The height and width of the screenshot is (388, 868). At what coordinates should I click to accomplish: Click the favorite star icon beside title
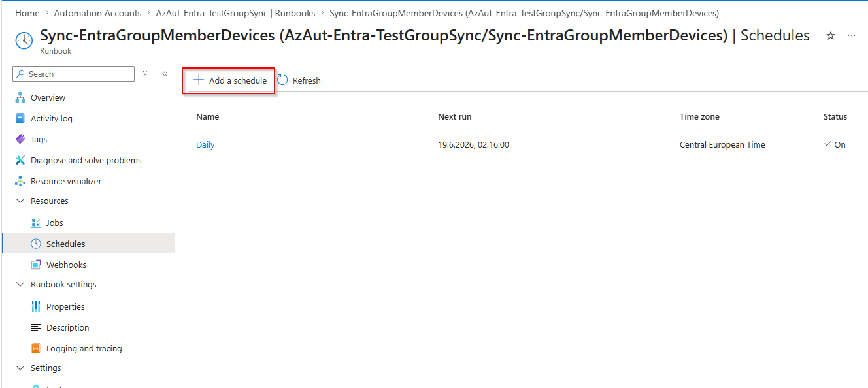click(x=831, y=36)
